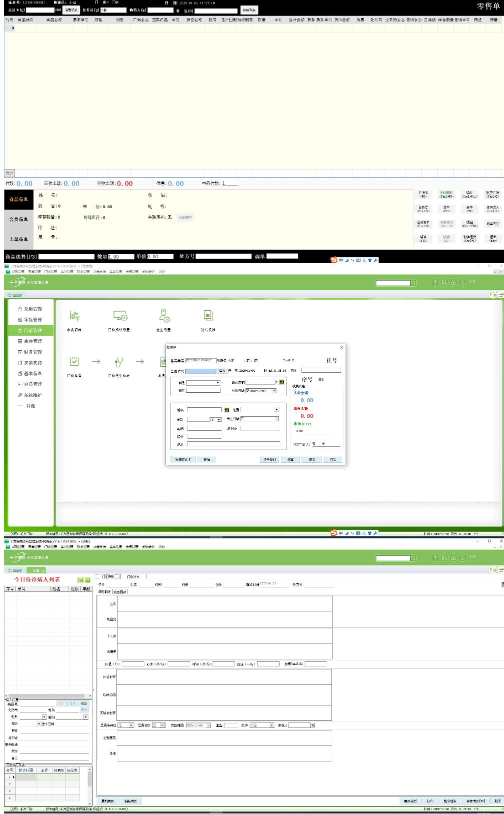
Task: Select 采购管理 in the navigation sidebar
Action: (30, 309)
